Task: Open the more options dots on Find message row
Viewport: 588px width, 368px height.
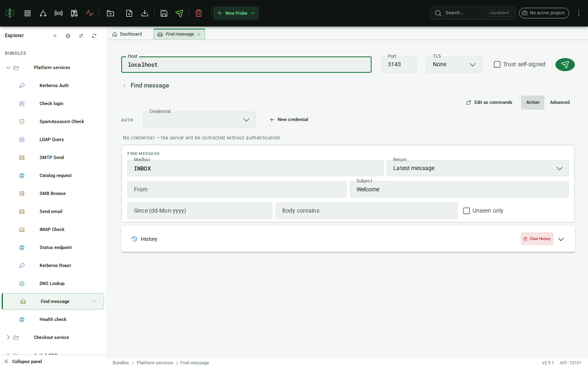Action: [94, 301]
